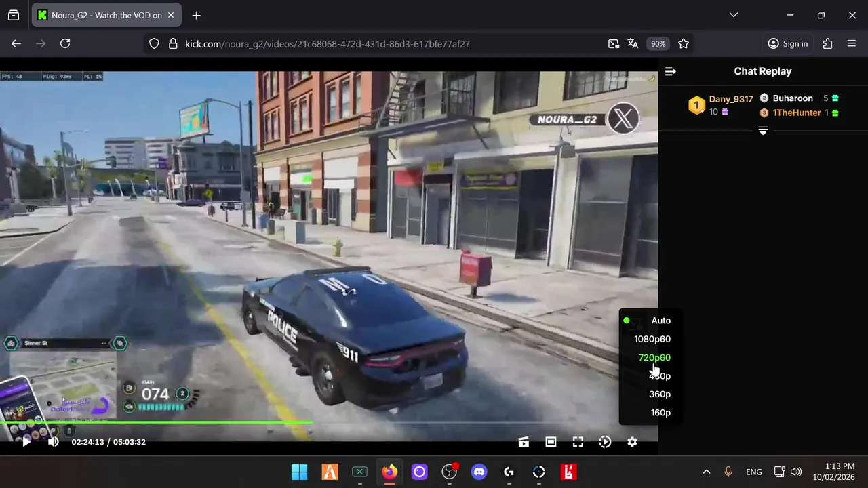Open the Windows Start menu

[x=299, y=472]
